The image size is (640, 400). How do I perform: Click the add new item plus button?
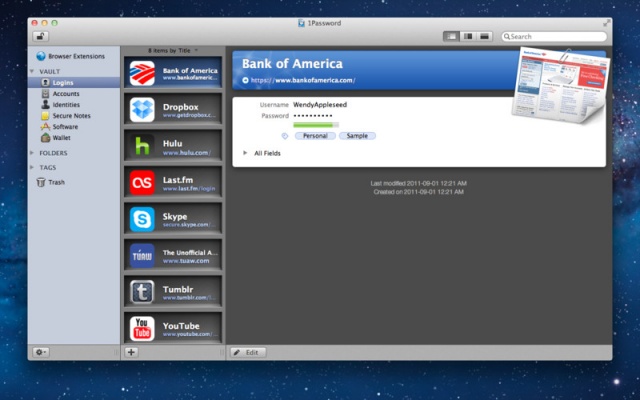tap(132, 352)
